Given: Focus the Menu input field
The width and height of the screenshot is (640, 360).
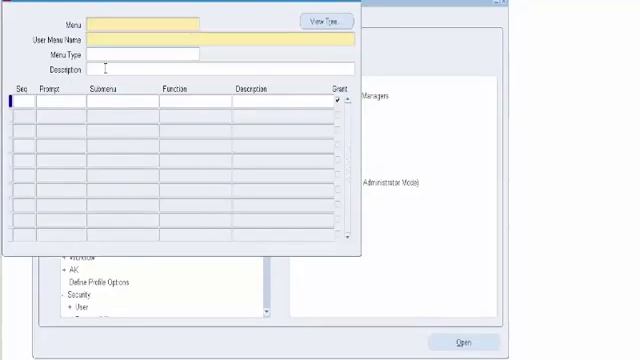Looking at the screenshot, I should tap(143, 24).
